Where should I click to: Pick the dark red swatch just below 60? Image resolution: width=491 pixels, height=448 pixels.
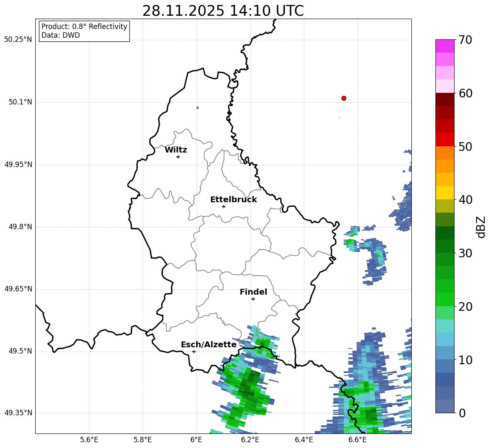(445, 99)
